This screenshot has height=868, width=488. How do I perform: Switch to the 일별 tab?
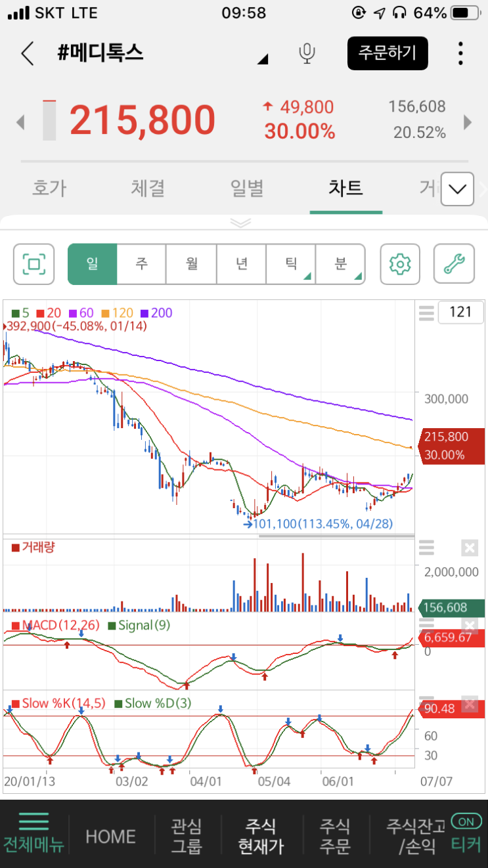point(247,188)
